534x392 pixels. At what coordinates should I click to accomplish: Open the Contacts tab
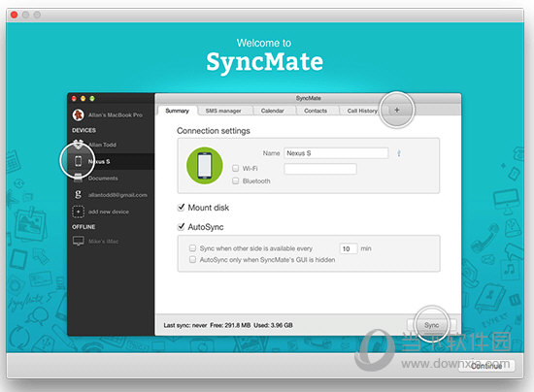(316, 111)
